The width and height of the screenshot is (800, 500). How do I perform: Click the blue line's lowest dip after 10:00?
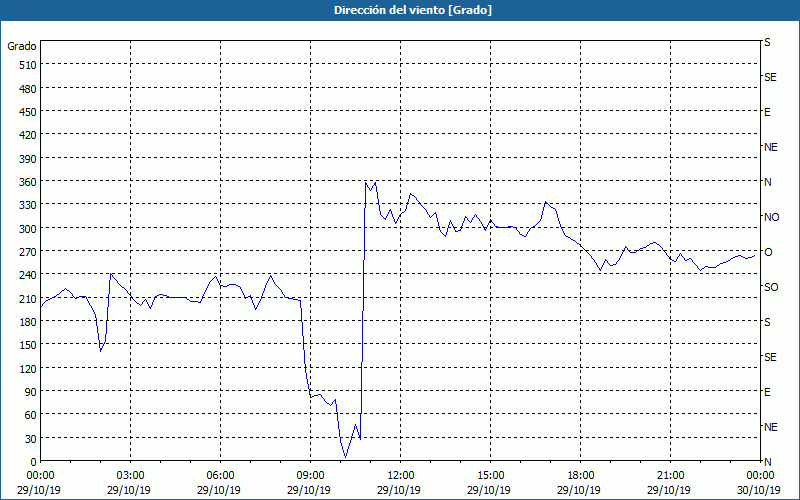[x=345, y=457]
